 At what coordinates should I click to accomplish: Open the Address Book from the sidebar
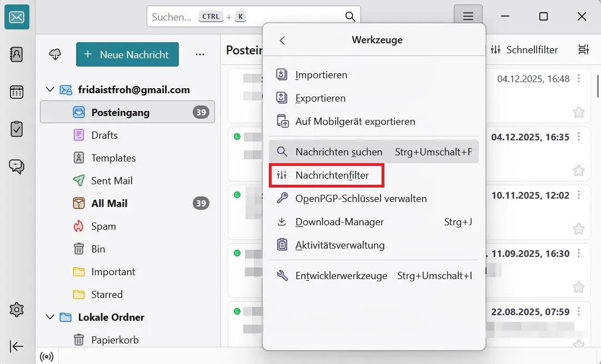pyautogui.click(x=16, y=55)
